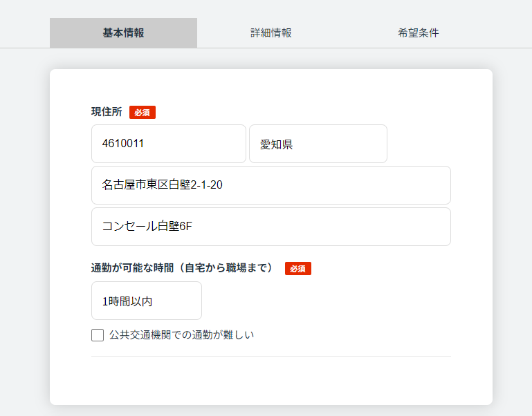Click the 現住所 field label
532x416 pixels.
107,111
